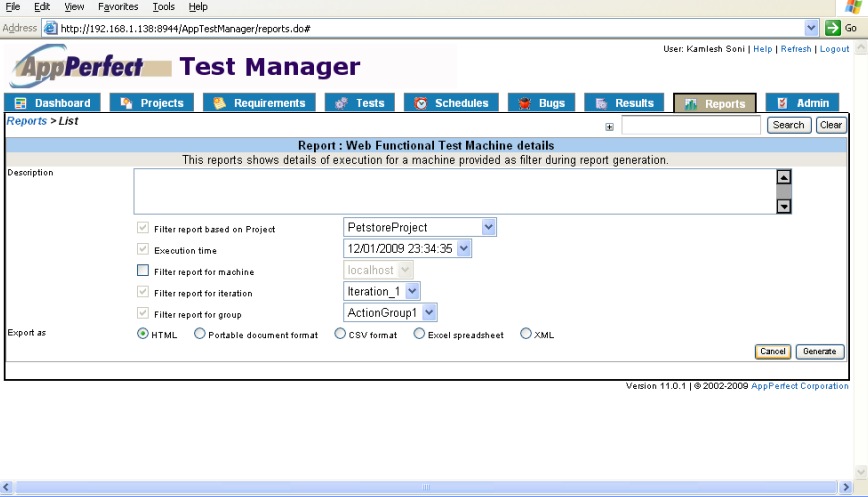Click the Results tab icon
Viewport: 868px width, 497px height.
[601, 103]
